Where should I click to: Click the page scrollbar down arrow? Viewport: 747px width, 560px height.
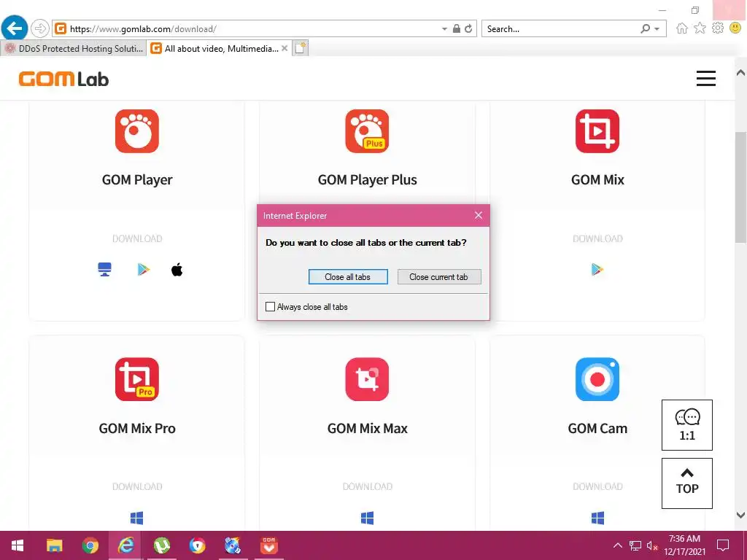[x=741, y=515]
